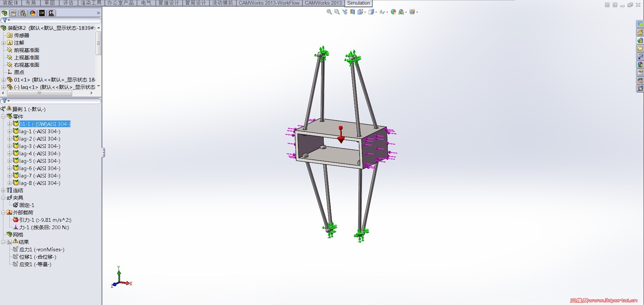
Task: Open the FeatureManager design tree tab
Action: coord(4,13)
